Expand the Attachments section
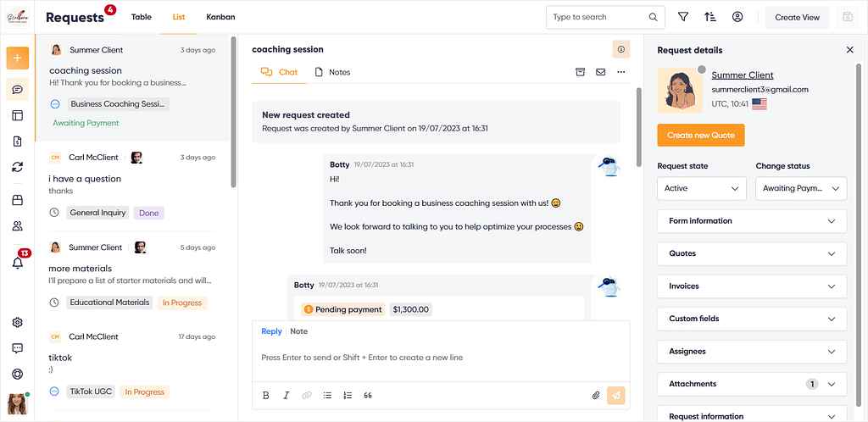The width and height of the screenshot is (868, 422). (753, 385)
